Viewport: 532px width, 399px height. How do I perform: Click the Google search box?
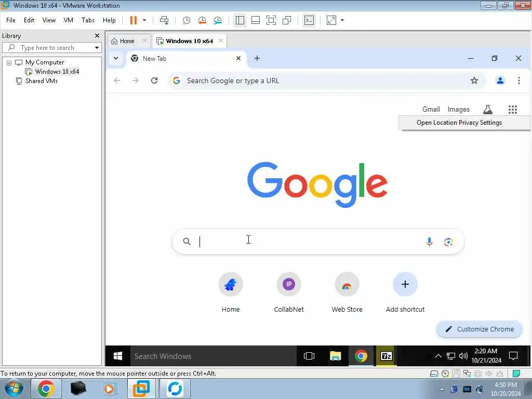click(x=317, y=242)
